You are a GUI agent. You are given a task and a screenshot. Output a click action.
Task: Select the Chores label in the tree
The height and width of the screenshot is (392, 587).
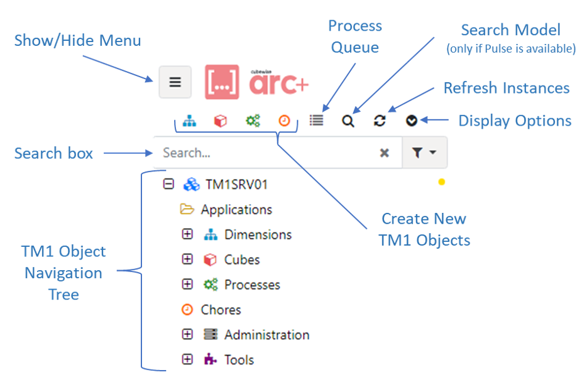[221, 310]
